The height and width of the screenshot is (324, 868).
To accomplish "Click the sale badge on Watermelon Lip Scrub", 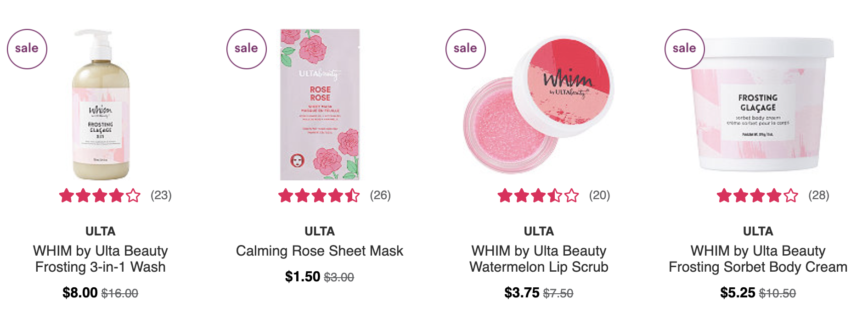I will [x=466, y=49].
